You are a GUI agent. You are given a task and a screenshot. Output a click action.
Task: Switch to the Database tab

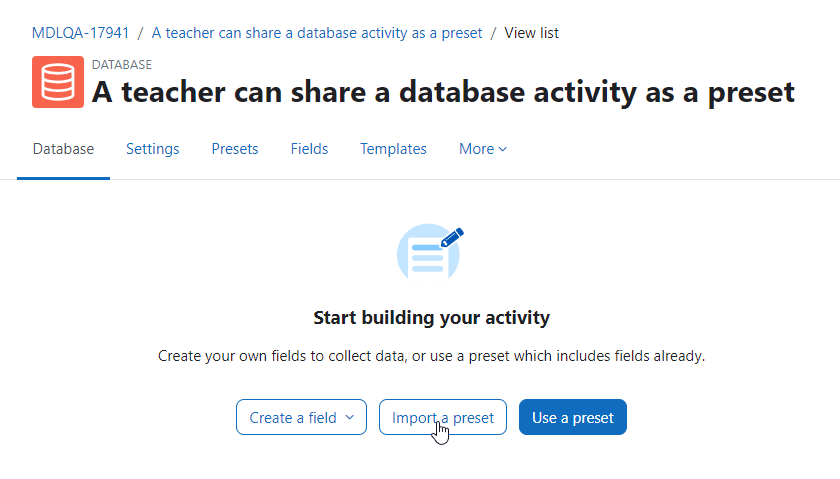[x=63, y=149]
